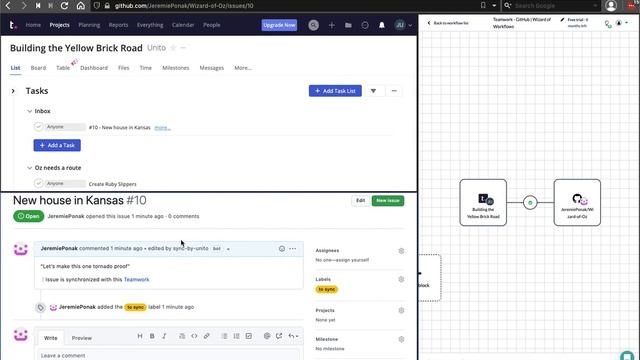Click the browser address bar URL

tap(184, 6)
